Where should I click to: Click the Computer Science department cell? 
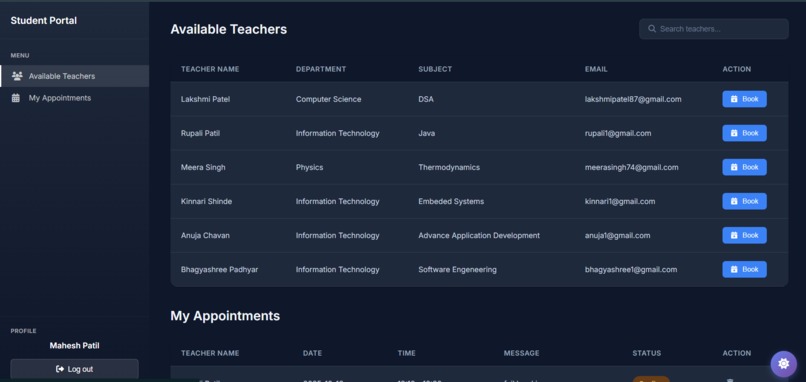point(328,99)
